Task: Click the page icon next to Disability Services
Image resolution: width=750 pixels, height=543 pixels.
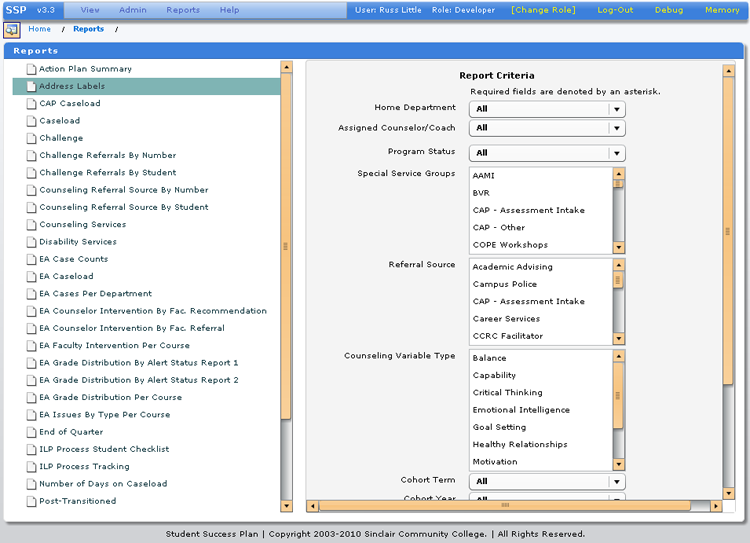Action: click(30, 242)
